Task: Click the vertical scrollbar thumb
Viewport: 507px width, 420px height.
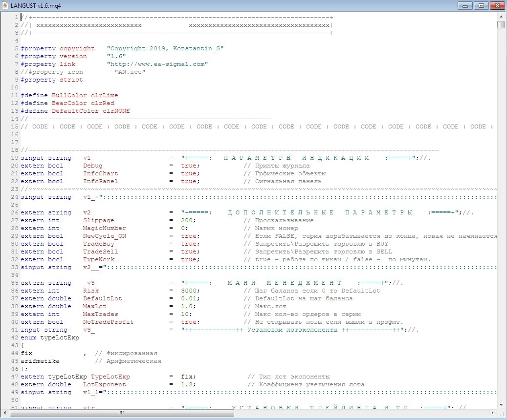Action: point(501,25)
